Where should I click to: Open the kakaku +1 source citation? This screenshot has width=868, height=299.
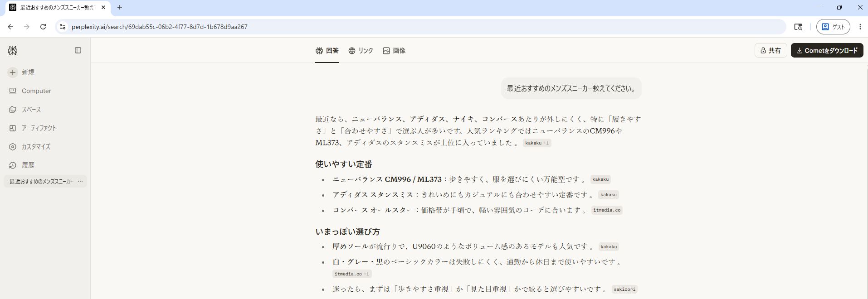[537, 143]
